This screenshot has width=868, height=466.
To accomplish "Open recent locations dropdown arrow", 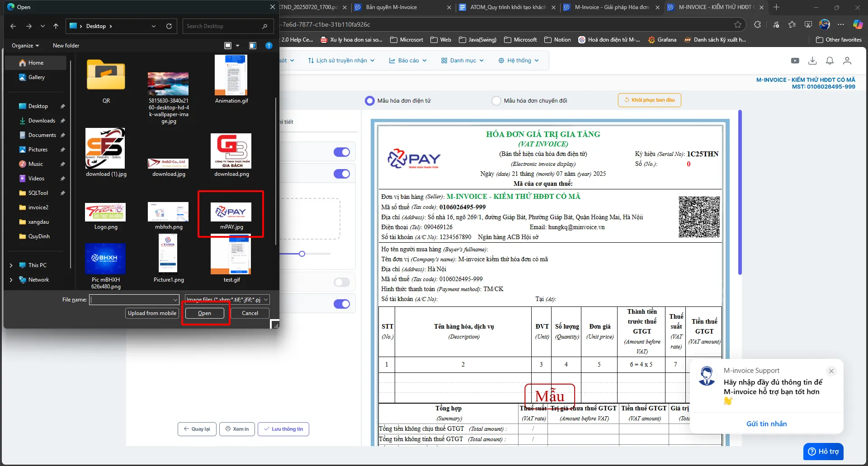I will click(42, 26).
